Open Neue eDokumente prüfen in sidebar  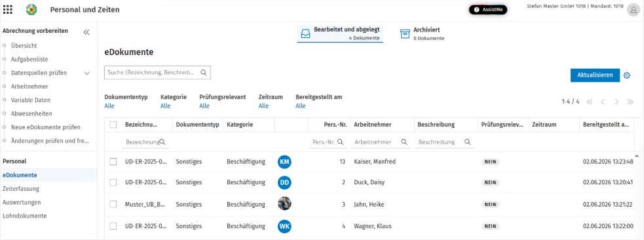pos(46,127)
